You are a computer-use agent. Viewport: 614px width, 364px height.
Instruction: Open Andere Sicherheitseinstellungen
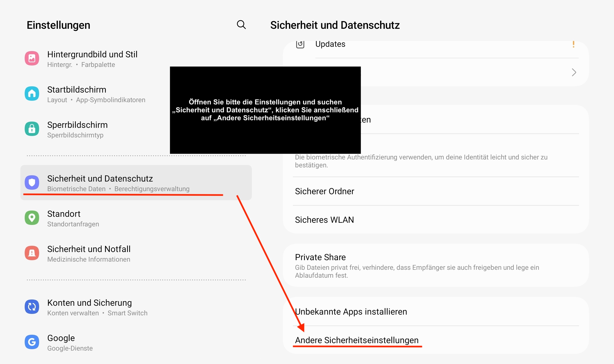click(357, 340)
